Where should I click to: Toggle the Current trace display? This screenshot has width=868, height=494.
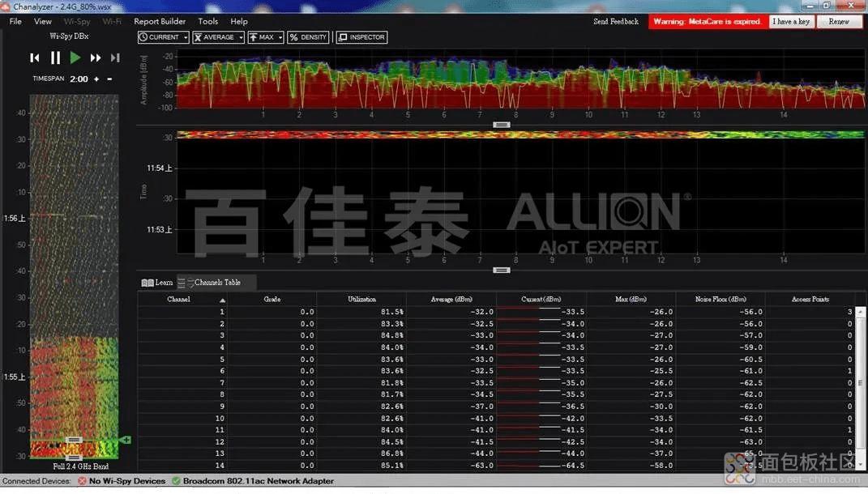coord(160,36)
